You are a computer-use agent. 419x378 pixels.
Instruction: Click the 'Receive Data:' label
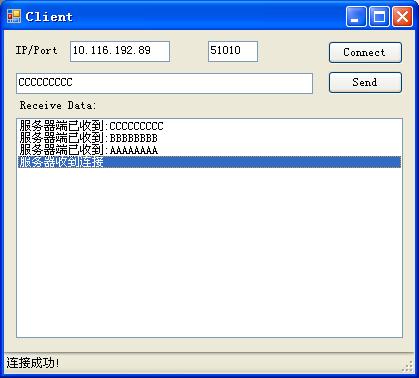pos(58,105)
